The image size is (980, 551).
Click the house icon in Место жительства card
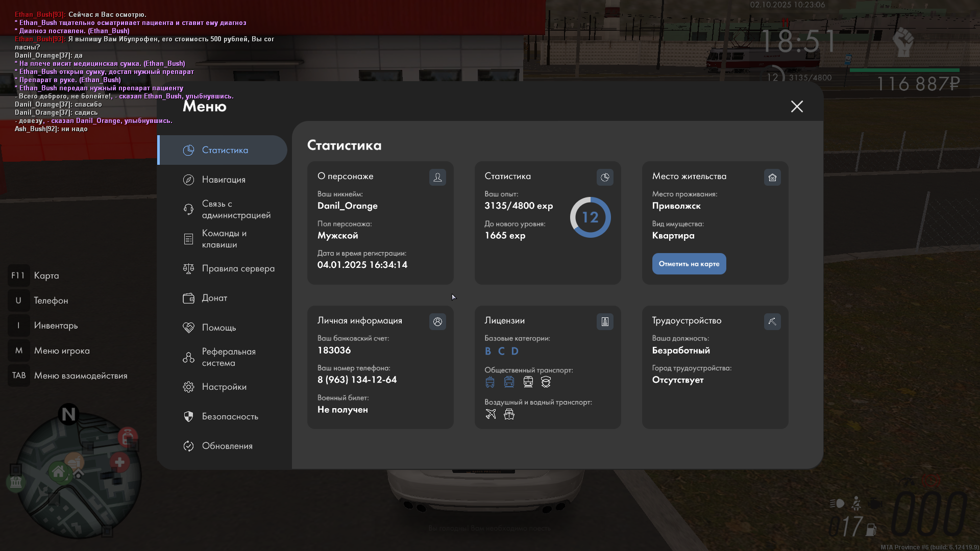coord(772,177)
